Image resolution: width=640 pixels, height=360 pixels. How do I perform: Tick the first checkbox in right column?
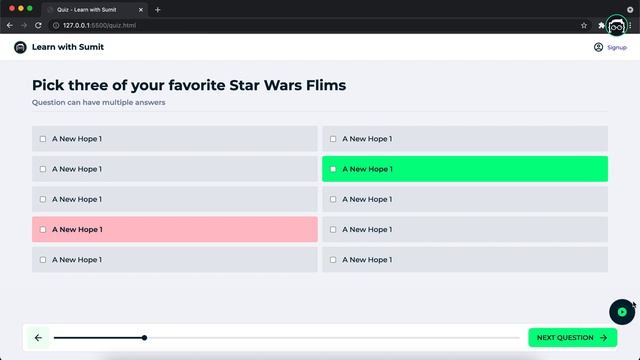pos(333,139)
